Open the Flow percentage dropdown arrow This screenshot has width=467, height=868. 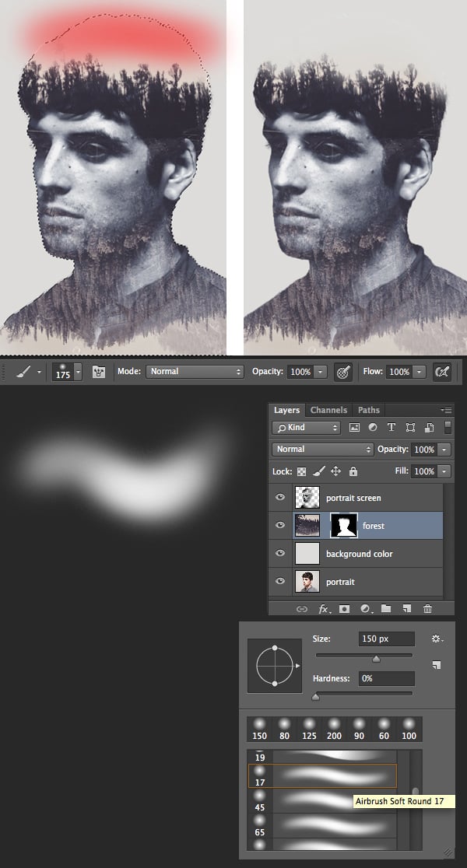420,372
